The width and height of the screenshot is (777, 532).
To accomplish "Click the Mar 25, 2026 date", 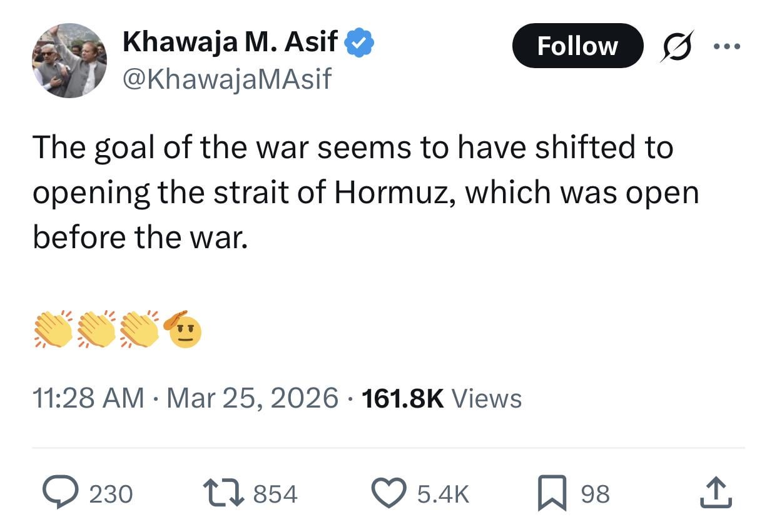I will pos(251,398).
